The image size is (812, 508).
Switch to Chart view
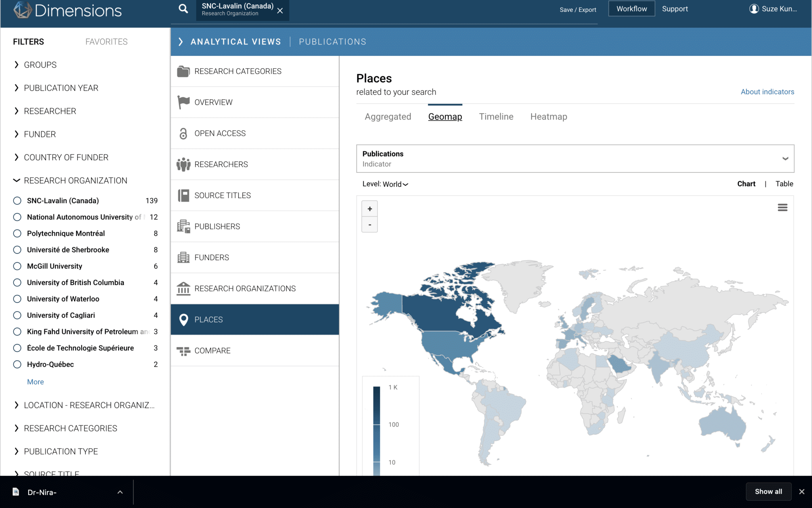pos(746,184)
